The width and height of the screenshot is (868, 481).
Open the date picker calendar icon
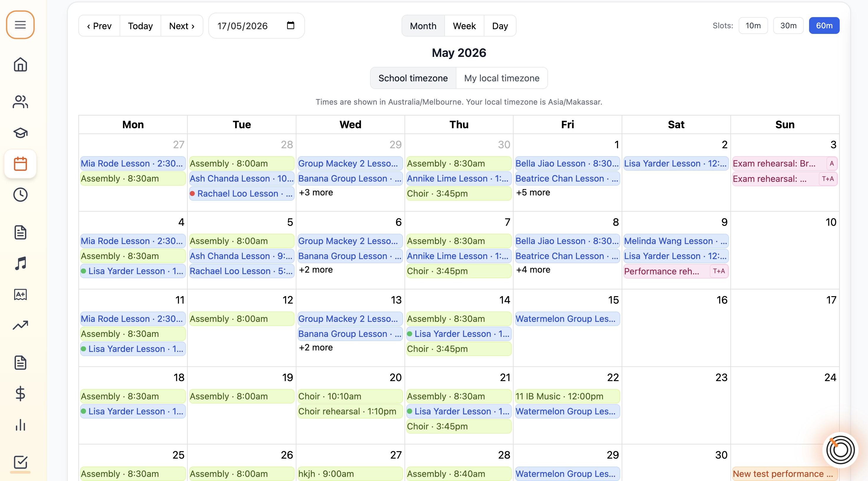click(x=291, y=26)
